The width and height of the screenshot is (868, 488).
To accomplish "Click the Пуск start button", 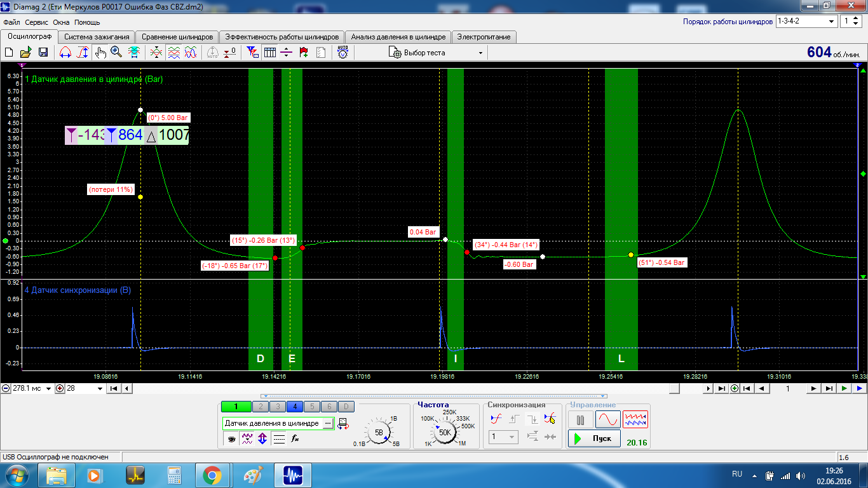I will (x=594, y=438).
